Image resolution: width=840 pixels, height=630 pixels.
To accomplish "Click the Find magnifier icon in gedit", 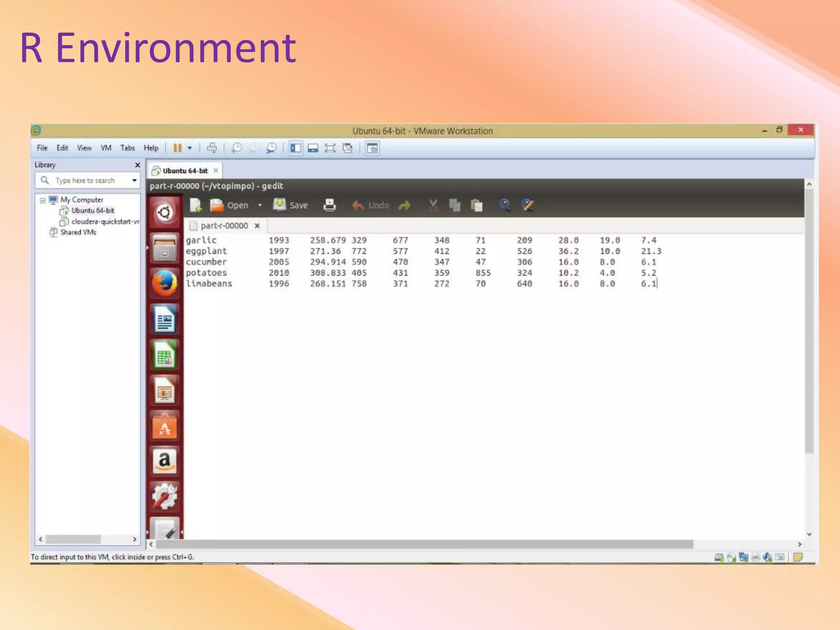I will point(505,205).
